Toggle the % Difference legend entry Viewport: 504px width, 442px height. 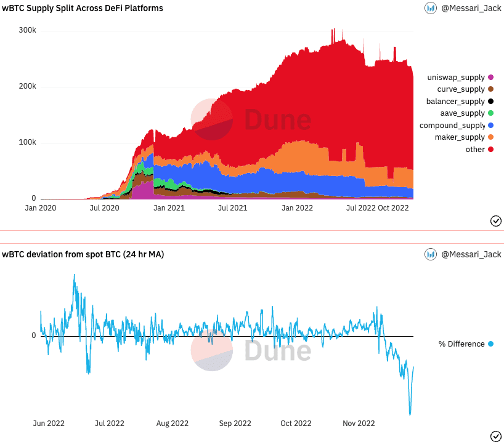tap(466, 344)
